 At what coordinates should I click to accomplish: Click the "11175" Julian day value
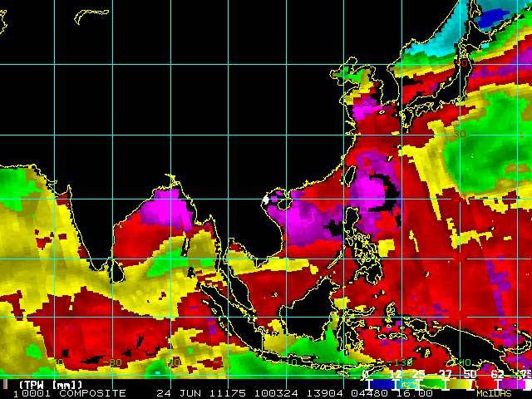click(x=227, y=393)
